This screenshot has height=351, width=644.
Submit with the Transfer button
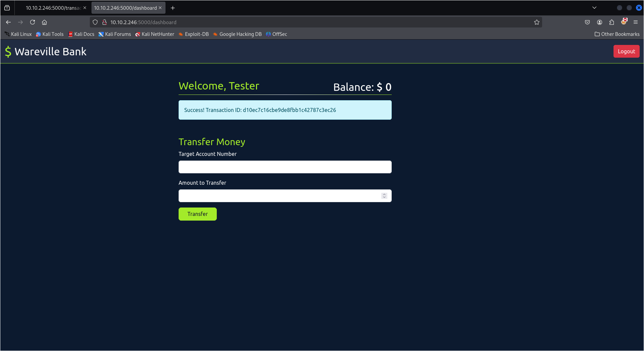198,214
